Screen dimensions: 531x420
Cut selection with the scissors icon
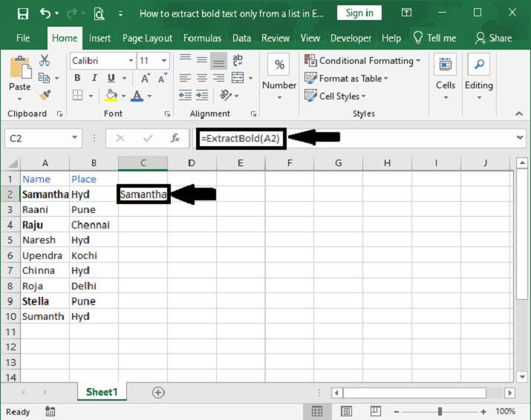click(45, 61)
